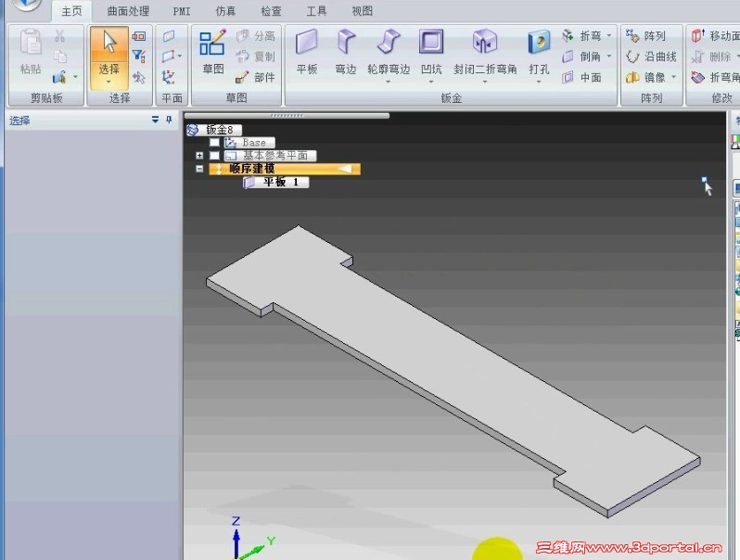Open the 镜像 dropdown arrow
The image size is (740, 560).
tap(673, 77)
